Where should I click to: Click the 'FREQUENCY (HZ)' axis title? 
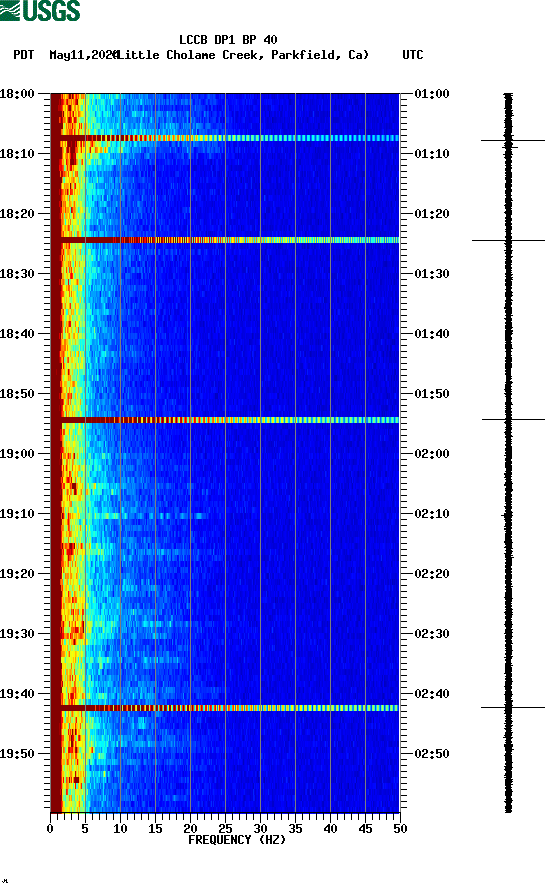pos(237,840)
